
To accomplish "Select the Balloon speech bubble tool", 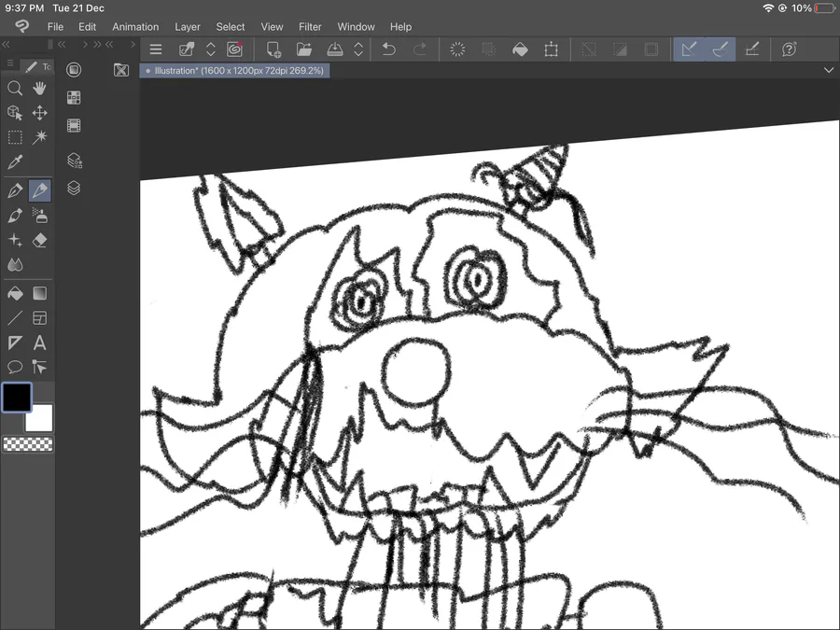I will click(15, 367).
